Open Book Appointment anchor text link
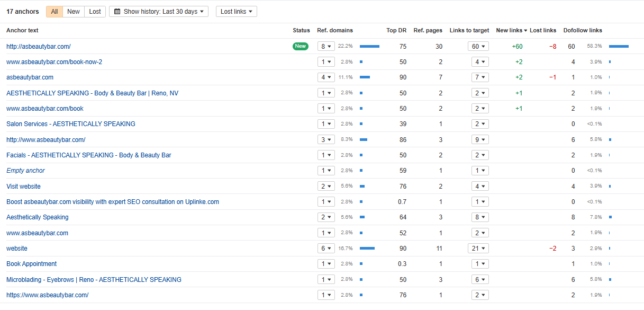Image resolution: width=644 pixels, height=310 pixels. click(31, 264)
